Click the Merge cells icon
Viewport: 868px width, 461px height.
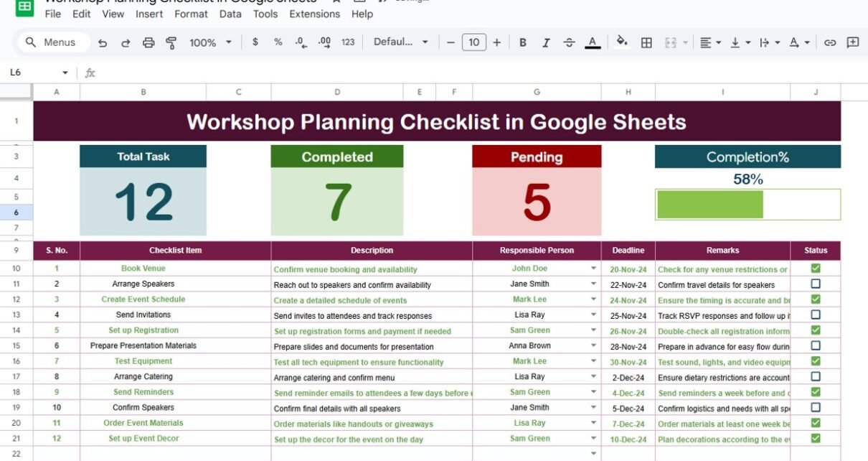670,42
